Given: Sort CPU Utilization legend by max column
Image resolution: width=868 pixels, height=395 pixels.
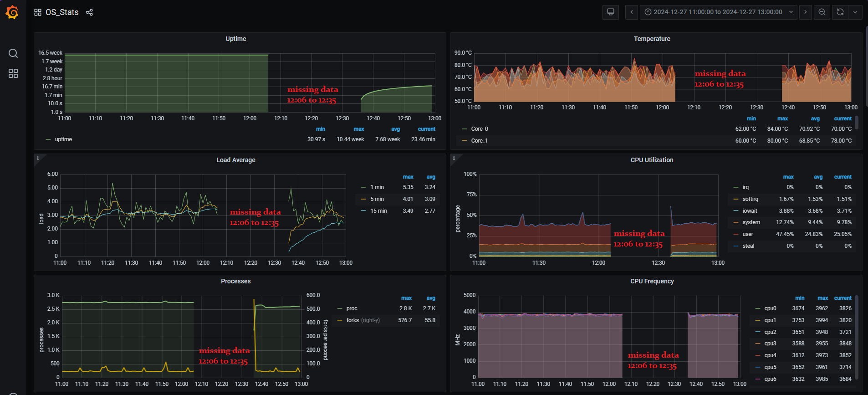Looking at the screenshot, I should (x=788, y=177).
